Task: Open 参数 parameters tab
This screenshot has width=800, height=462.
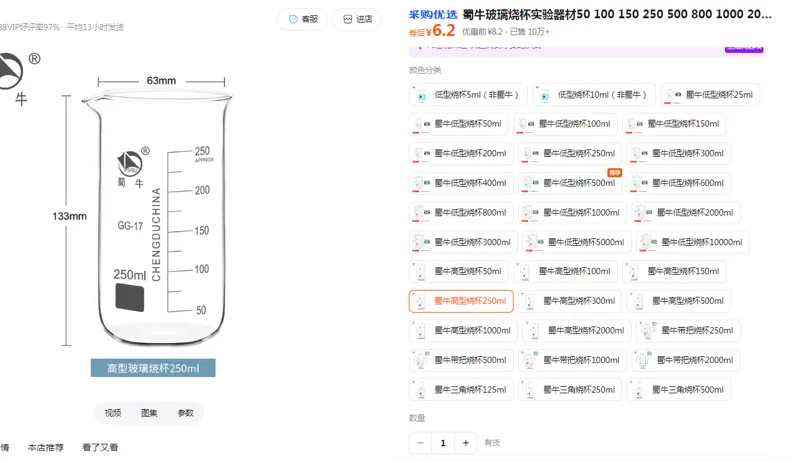Action: point(185,413)
